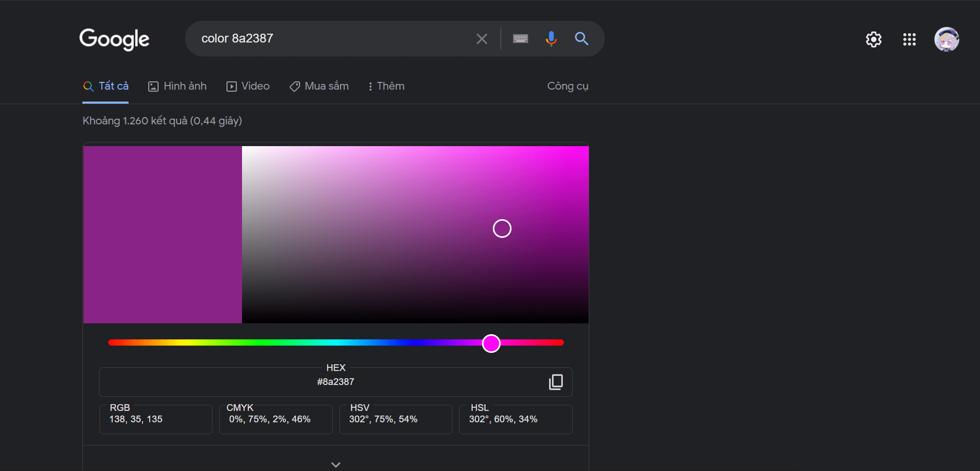Switch to the Video tab
The height and width of the screenshot is (471, 980).
coord(248,87)
